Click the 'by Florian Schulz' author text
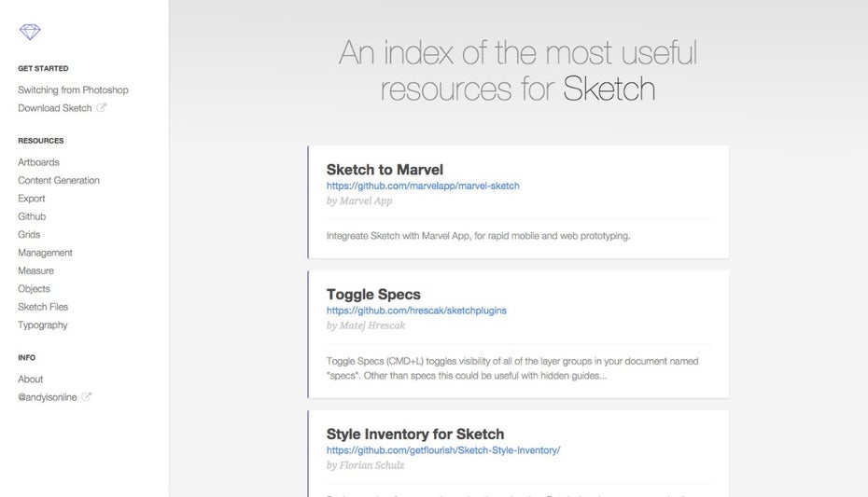The height and width of the screenshot is (497, 868). click(365, 465)
